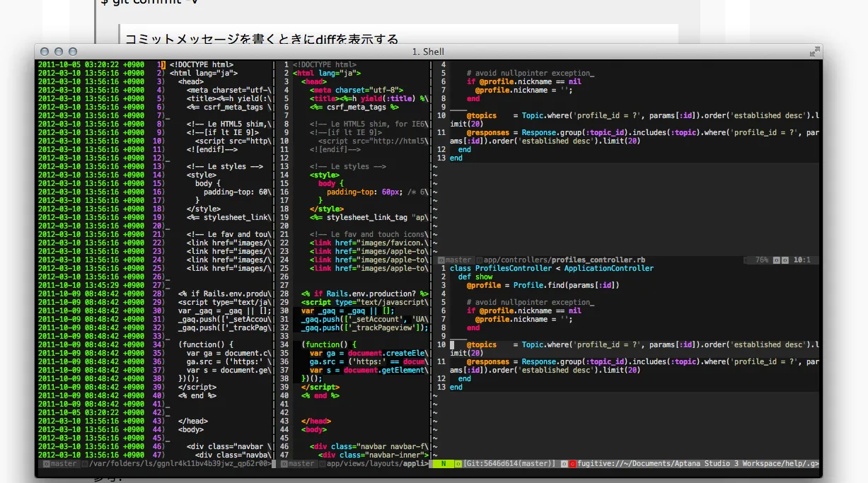
Task: Click the 76% scroll position indicator
Action: 761,260
